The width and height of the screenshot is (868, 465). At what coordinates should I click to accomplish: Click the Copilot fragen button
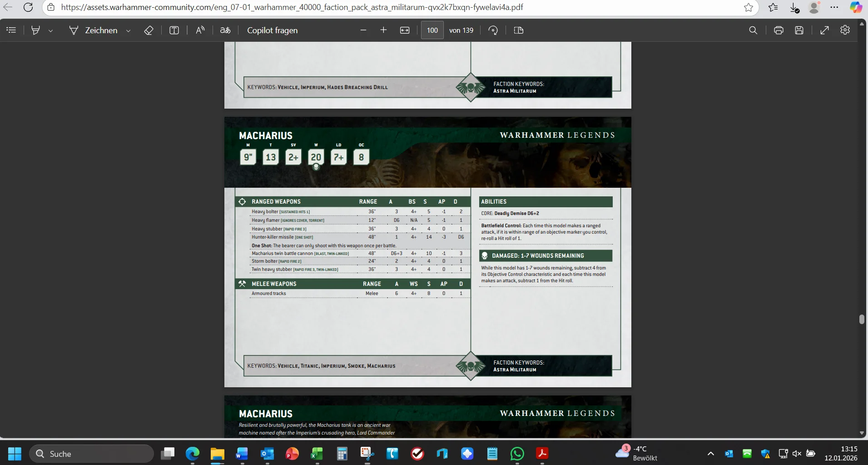(x=273, y=30)
